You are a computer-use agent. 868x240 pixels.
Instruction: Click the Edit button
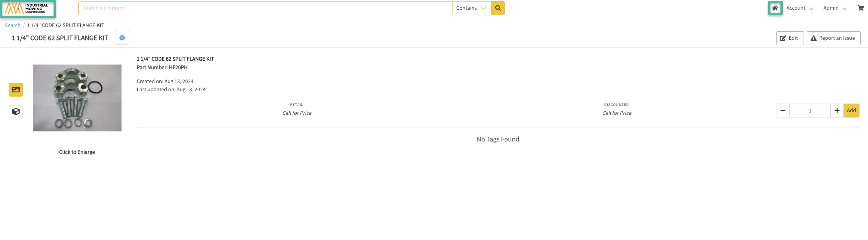pos(790,38)
